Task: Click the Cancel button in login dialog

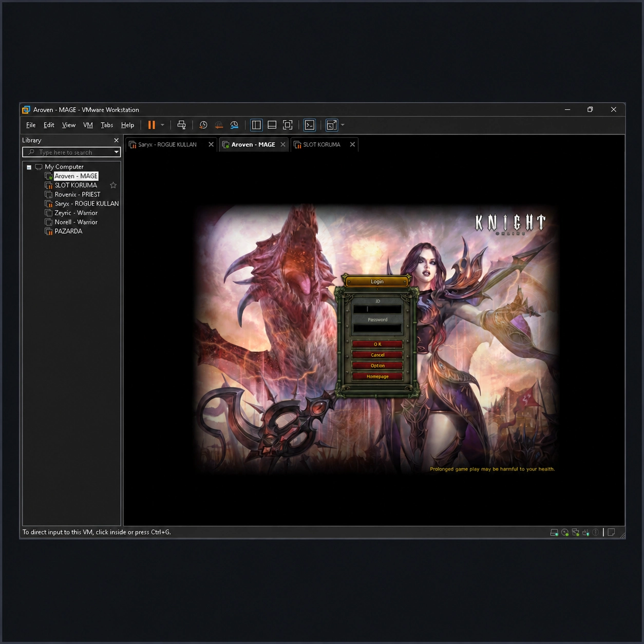Action: pyautogui.click(x=377, y=355)
